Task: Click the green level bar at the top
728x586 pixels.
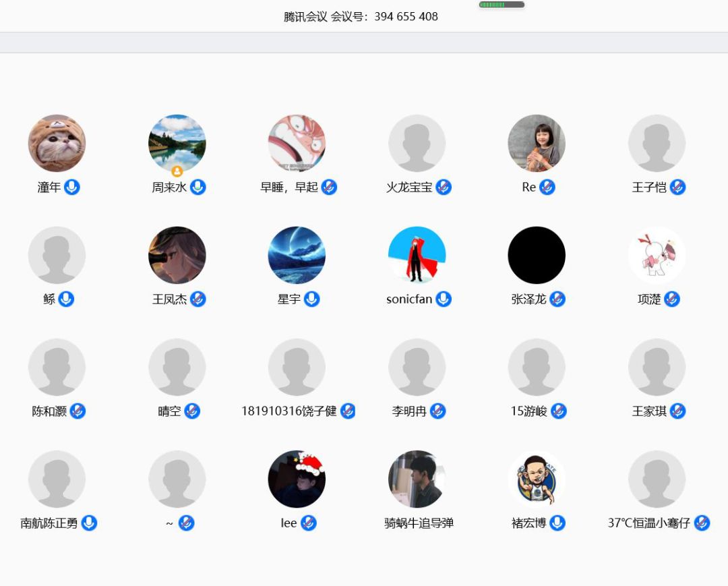Action: click(x=502, y=5)
